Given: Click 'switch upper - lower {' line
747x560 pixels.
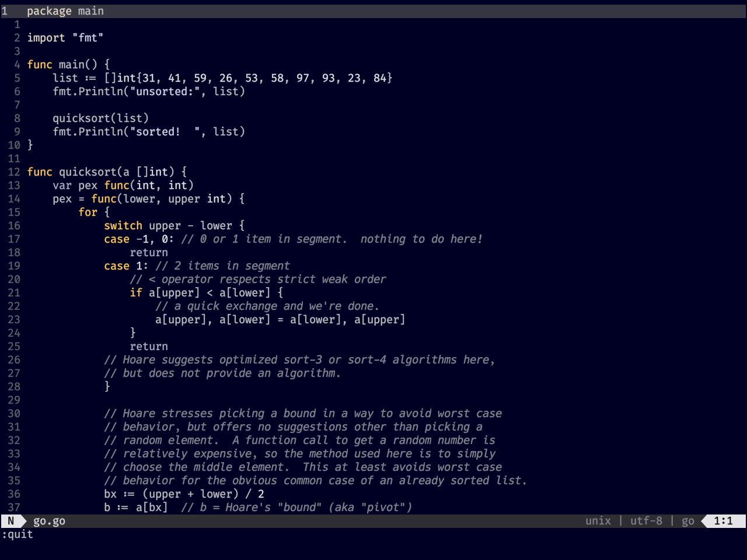Looking at the screenshot, I should coord(174,226).
